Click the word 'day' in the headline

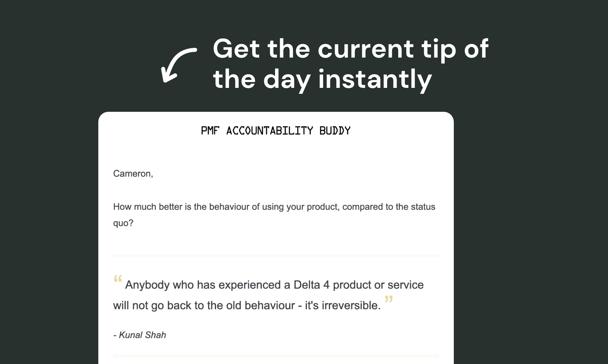[x=286, y=79]
